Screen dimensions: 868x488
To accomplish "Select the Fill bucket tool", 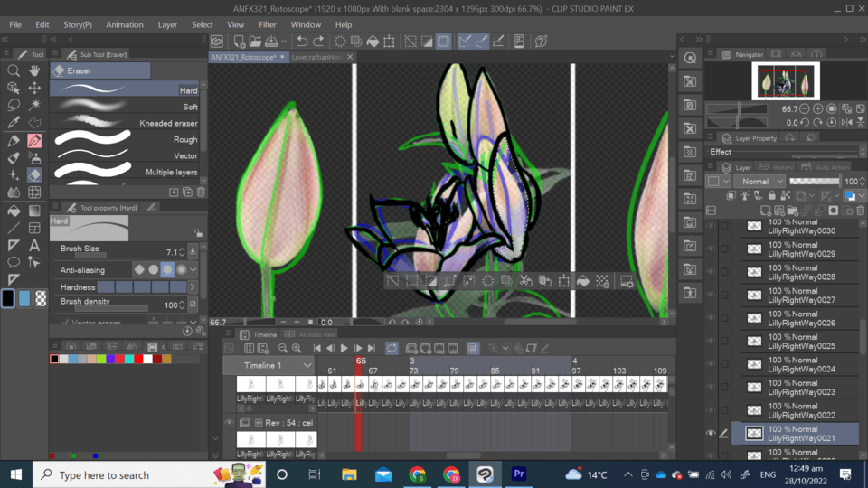I will [x=14, y=211].
